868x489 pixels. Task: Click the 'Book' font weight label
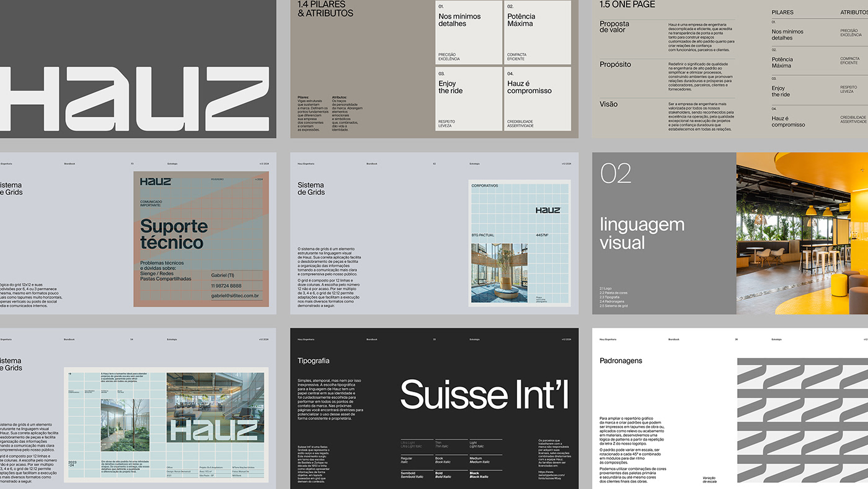point(438,458)
